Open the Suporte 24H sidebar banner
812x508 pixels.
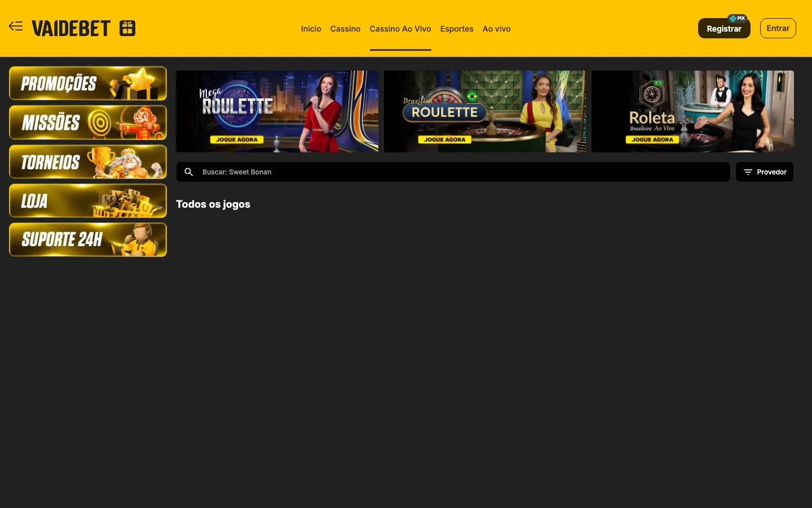pyautogui.click(x=88, y=240)
